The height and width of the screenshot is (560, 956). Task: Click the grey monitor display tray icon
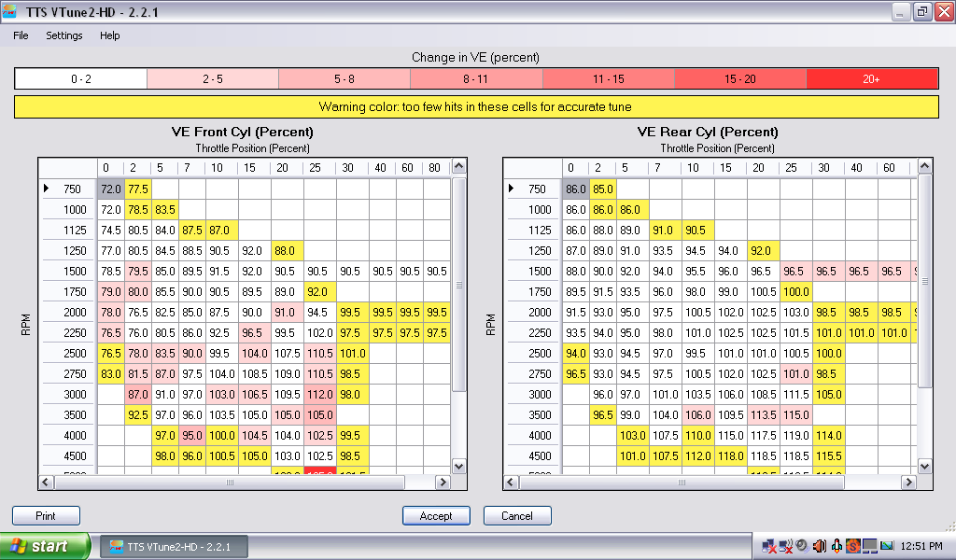tap(869, 546)
